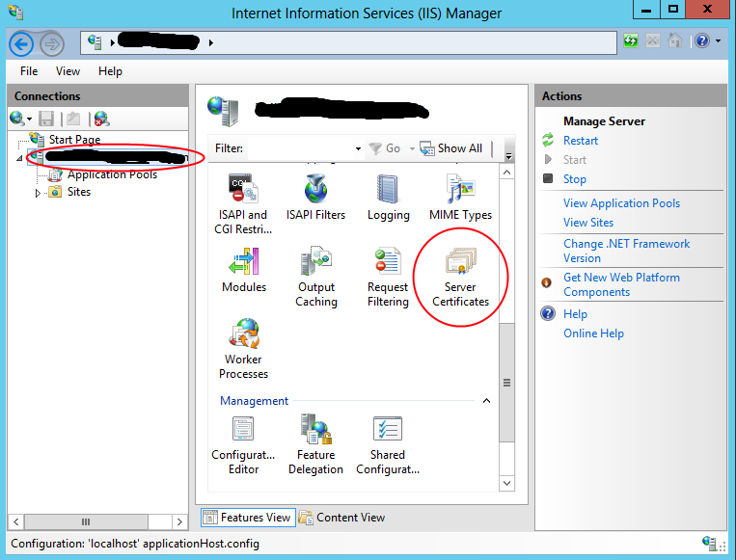Click the Up folder icon in Connections
Viewport: 736px width, 560px height.
click(73, 119)
